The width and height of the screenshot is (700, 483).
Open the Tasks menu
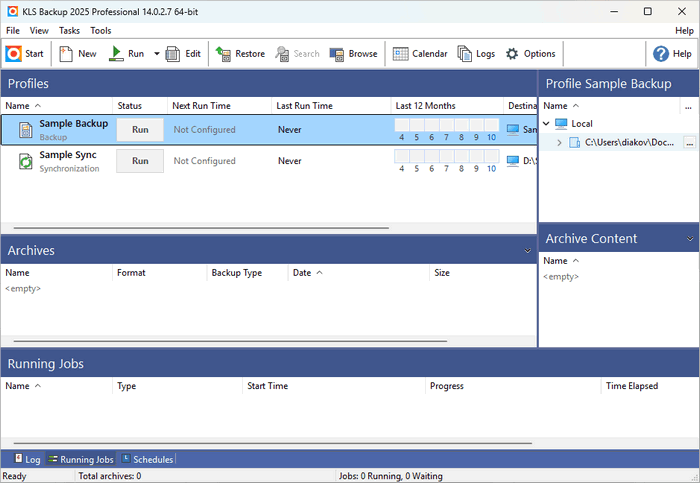[x=69, y=30]
